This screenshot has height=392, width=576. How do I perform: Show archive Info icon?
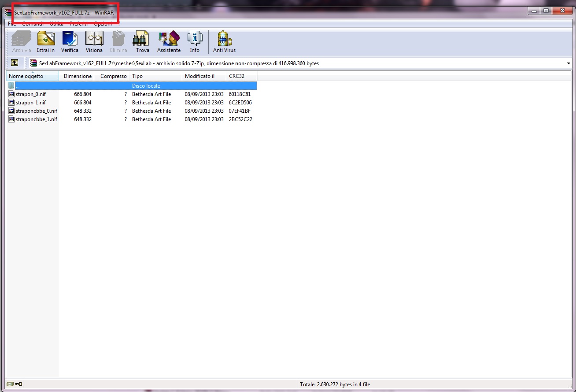click(195, 39)
